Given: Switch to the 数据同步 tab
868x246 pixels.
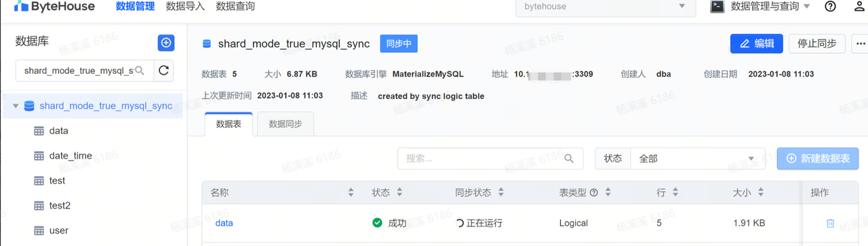Looking at the screenshot, I should [285, 124].
